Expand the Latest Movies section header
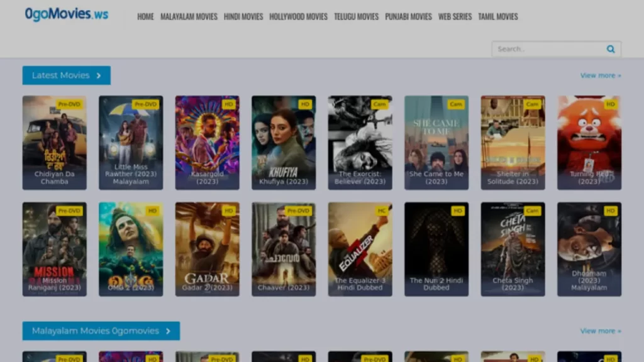Viewport: 644px width, 362px height. tap(67, 75)
